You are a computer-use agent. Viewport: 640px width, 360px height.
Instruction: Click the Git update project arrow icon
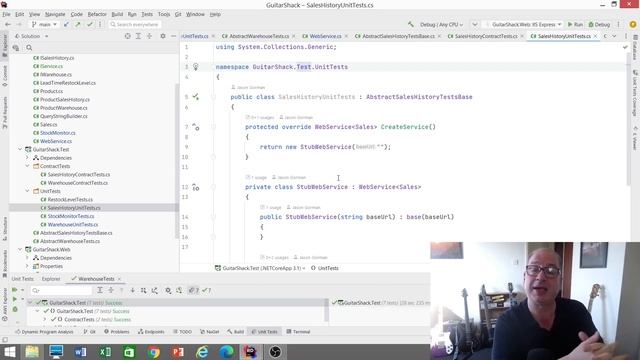point(66,24)
